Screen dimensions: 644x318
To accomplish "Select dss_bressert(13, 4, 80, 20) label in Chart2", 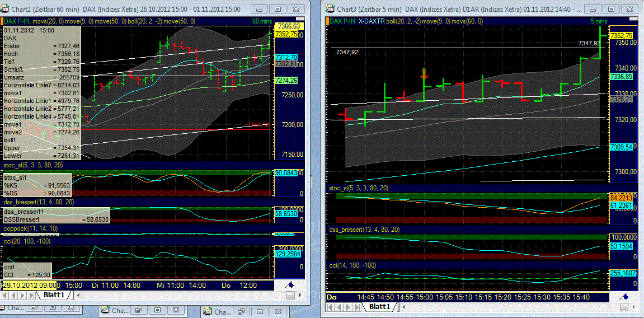I will pyautogui.click(x=39, y=202).
